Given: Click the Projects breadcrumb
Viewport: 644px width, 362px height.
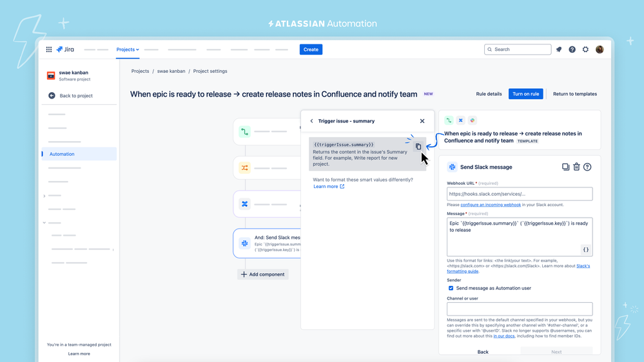Looking at the screenshot, I should (140, 71).
